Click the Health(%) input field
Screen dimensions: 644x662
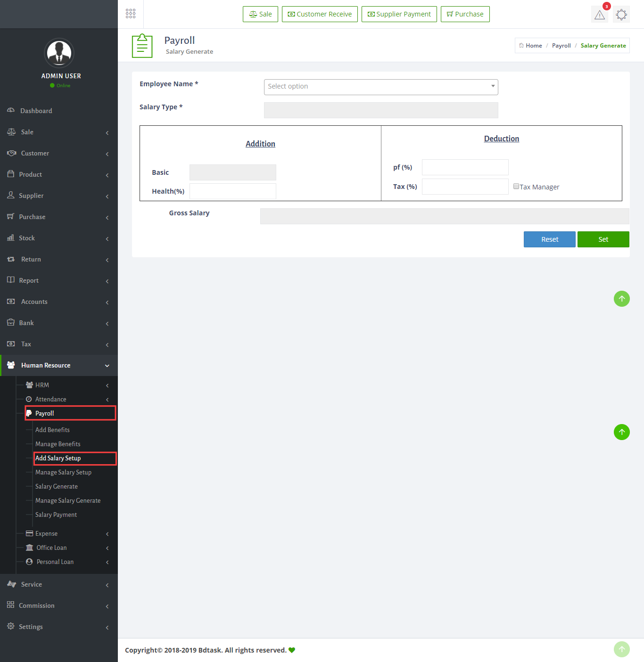[232, 191]
